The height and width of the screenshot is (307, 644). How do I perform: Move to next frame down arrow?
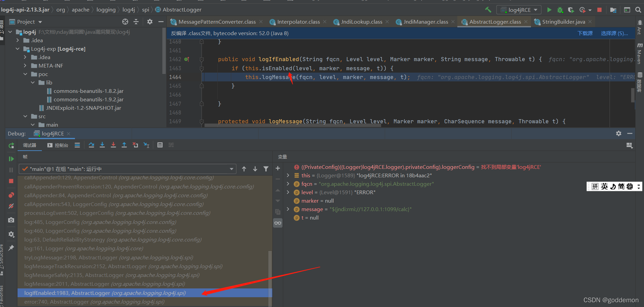[255, 169]
